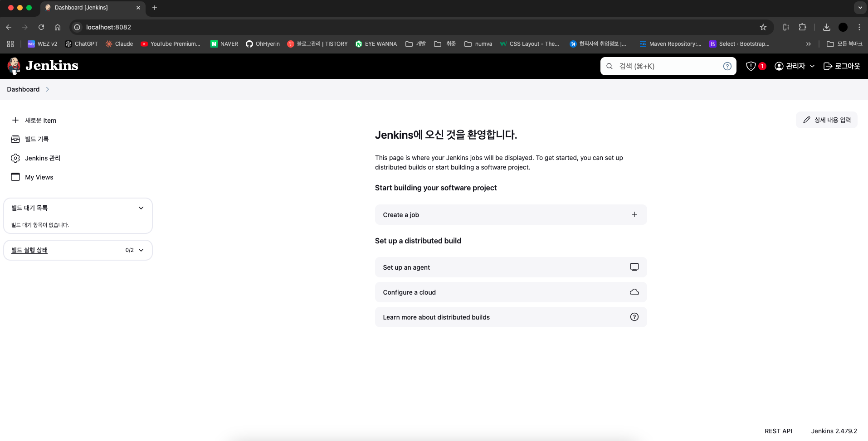Open the CSS Layout bookmark
This screenshot has width=868, height=441.
tap(530, 44)
